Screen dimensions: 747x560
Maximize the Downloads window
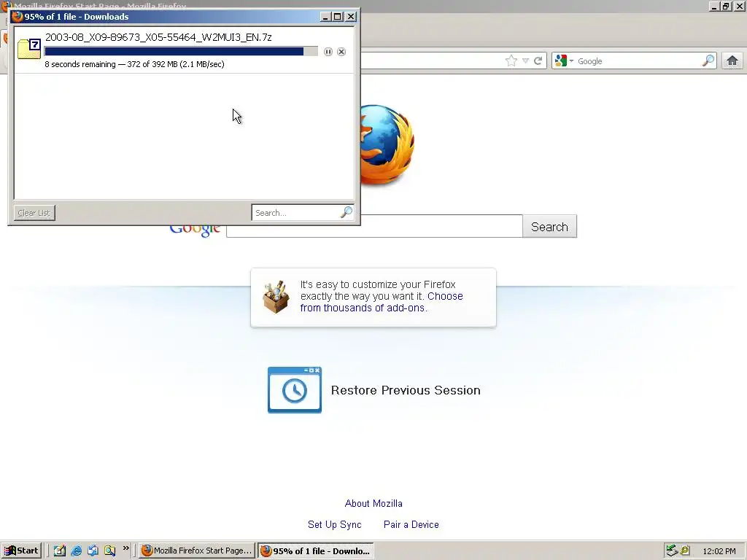tap(338, 17)
